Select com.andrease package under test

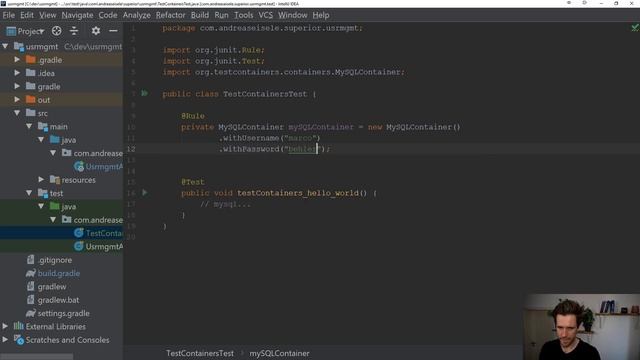(92, 220)
